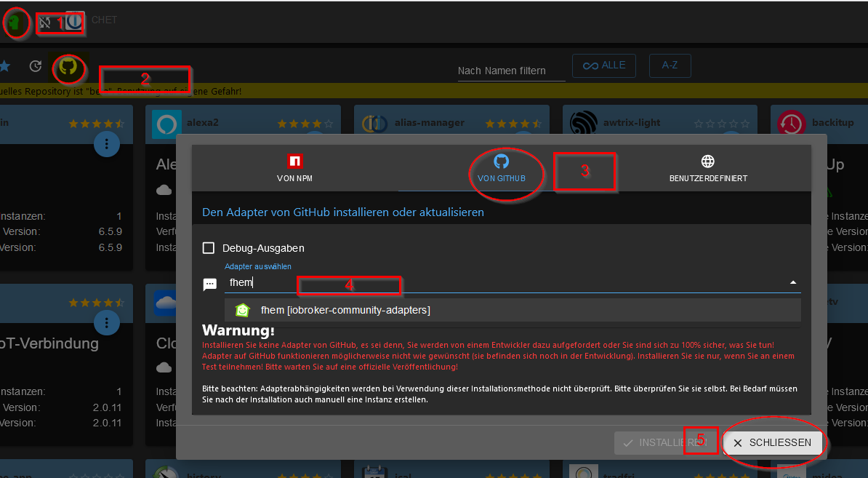The image size is (868, 478).
Task: Toggle expert mode head icon
Action: [x=15, y=23]
